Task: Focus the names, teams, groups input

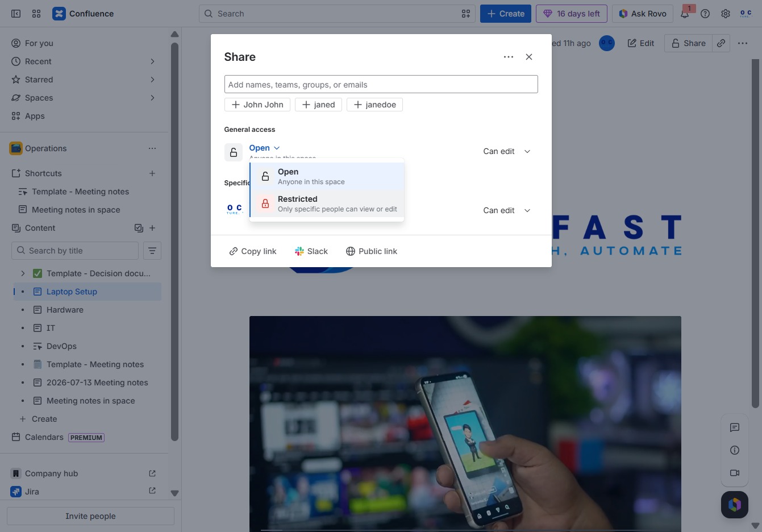Action: coord(381,84)
